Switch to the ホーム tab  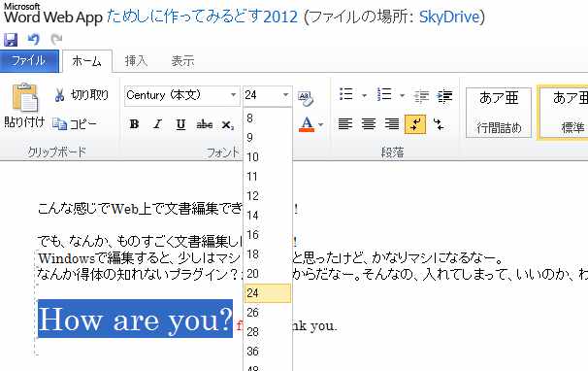[x=87, y=61]
